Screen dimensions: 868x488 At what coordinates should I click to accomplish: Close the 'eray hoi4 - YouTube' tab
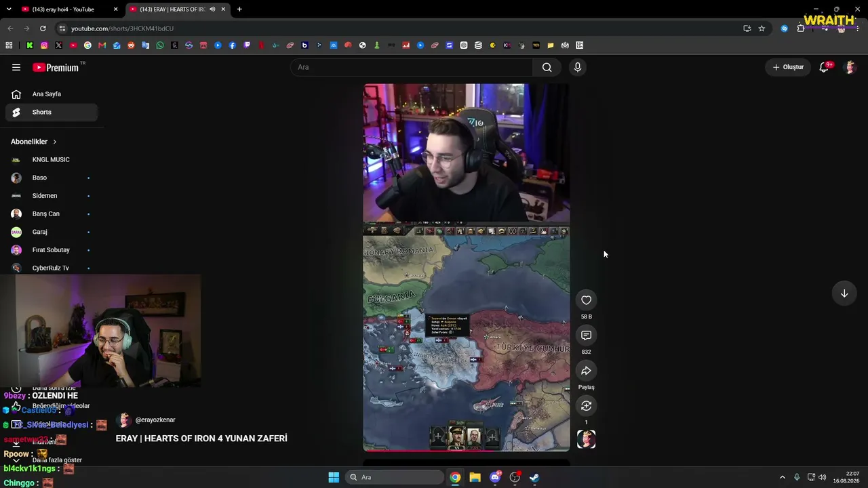coord(115,9)
